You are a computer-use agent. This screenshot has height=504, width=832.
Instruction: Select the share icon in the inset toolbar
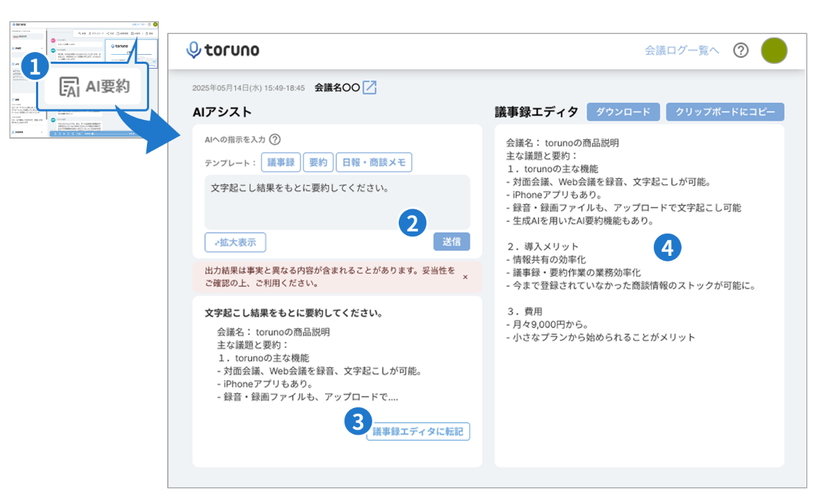[108, 33]
